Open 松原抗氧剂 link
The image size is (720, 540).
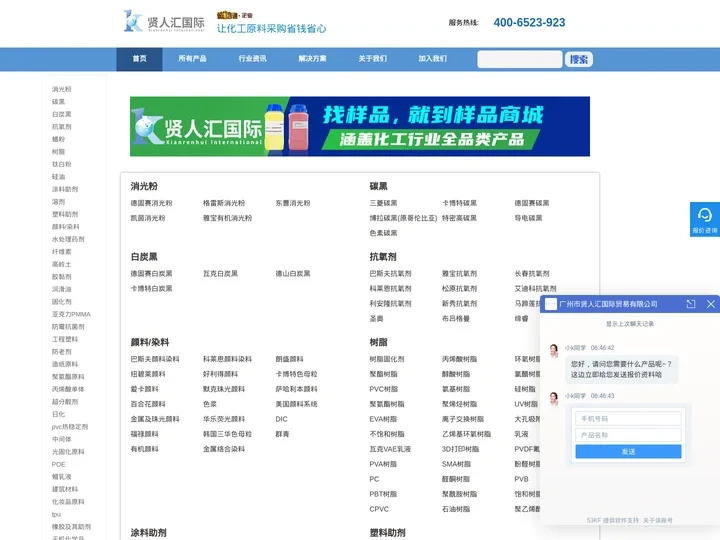tap(459, 289)
